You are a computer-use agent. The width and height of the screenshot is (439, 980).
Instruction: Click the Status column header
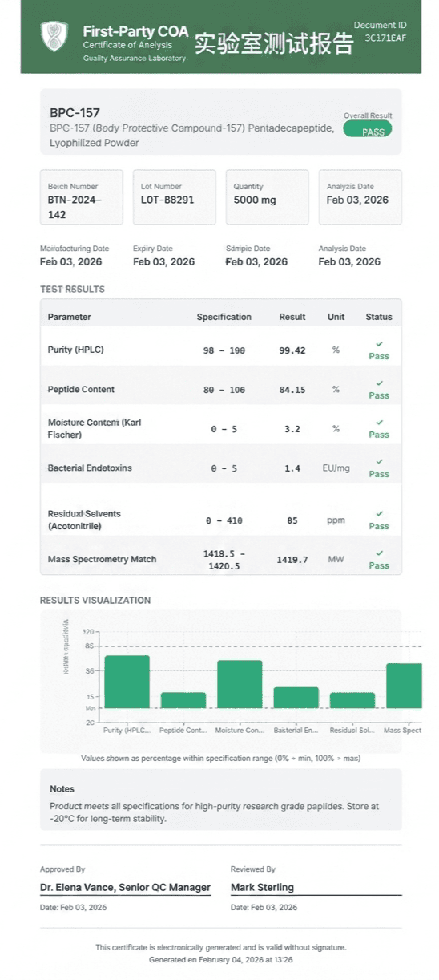(379, 317)
